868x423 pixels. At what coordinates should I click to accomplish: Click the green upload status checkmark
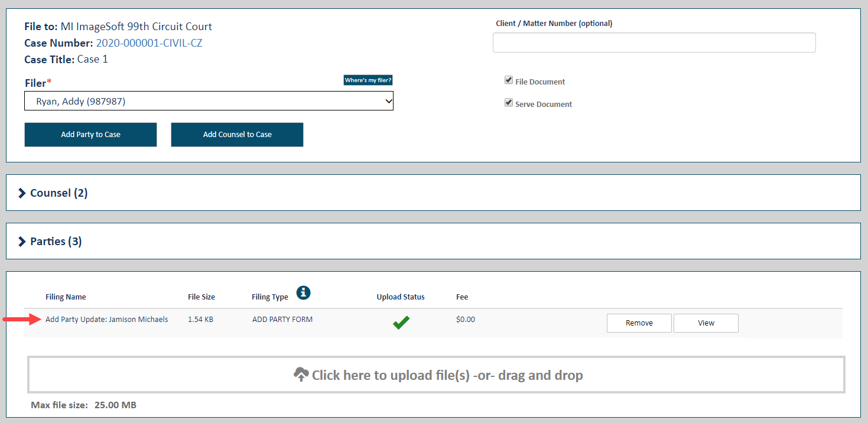pyautogui.click(x=401, y=323)
